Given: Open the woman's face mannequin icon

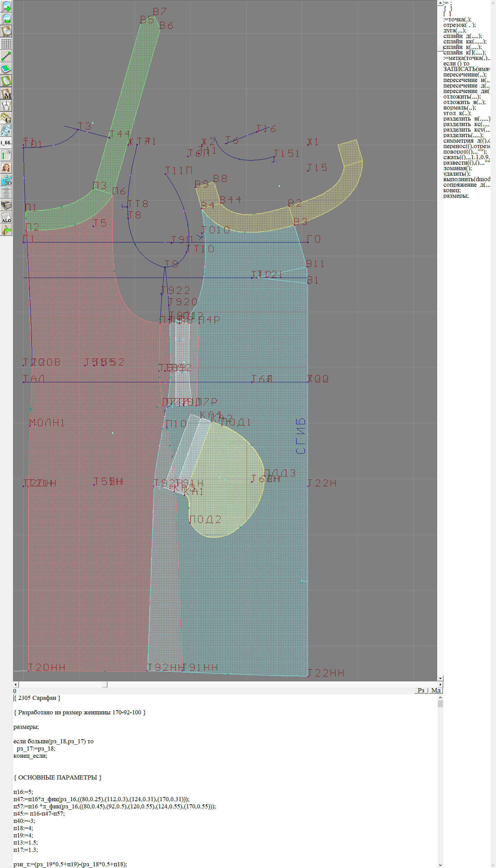Looking at the screenshot, I should (6, 168).
